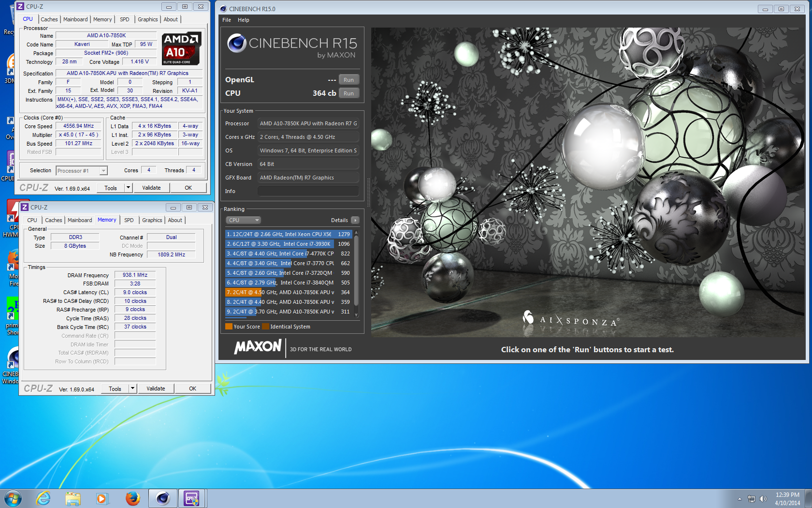Open the Cinebench File menu
The image size is (812, 508).
[227, 20]
